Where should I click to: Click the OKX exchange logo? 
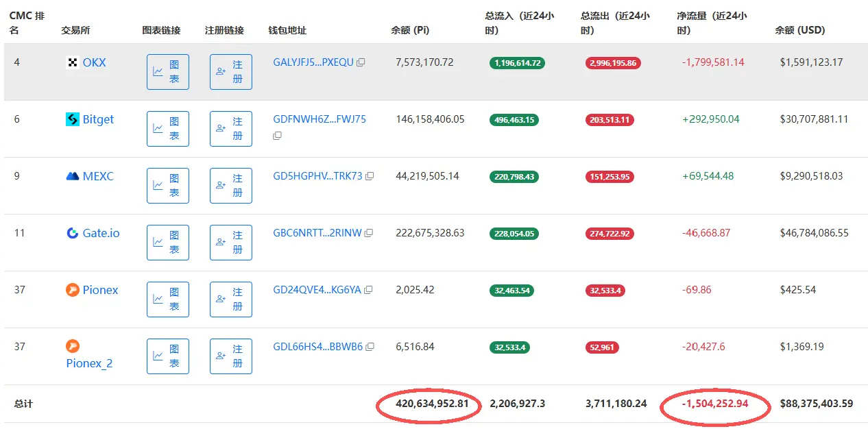(73, 62)
